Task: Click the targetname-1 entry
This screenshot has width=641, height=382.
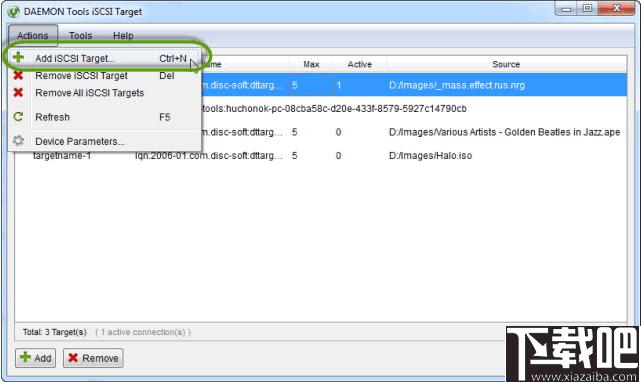Action: click(x=62, y=156)
